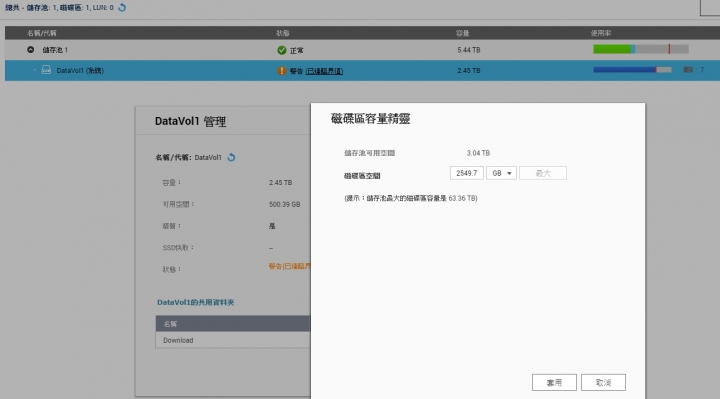This screenshot has width=720, height=399.
Task: Click the 3.04 TB pool free space value
Action: [x=478, y=153]
